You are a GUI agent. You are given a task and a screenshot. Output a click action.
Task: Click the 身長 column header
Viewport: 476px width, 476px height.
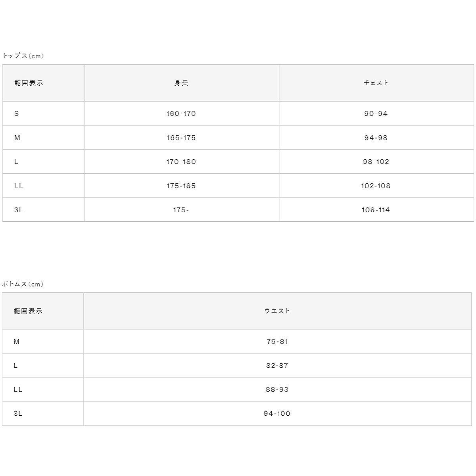[x=181, y=83]
